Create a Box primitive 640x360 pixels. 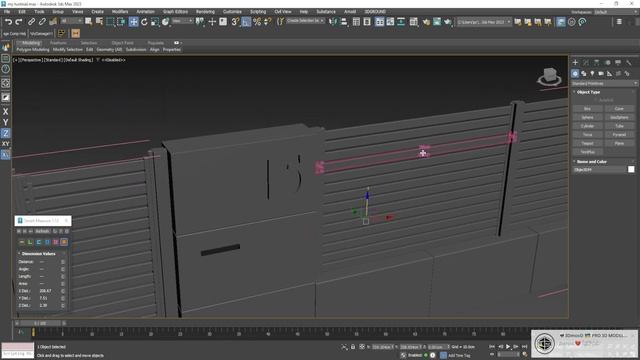point(587,109)
